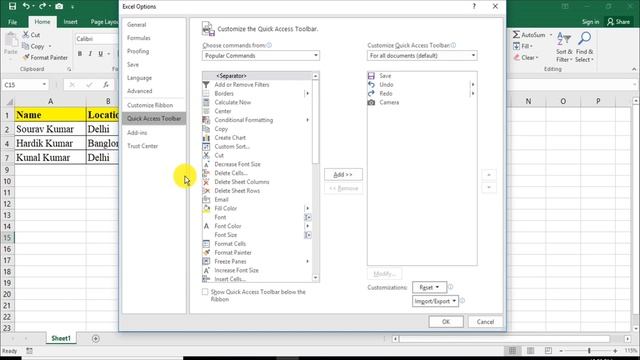The width and height of the screenshot is (640, 360).
Task: Confirm with the OK button
Action: 446,322
